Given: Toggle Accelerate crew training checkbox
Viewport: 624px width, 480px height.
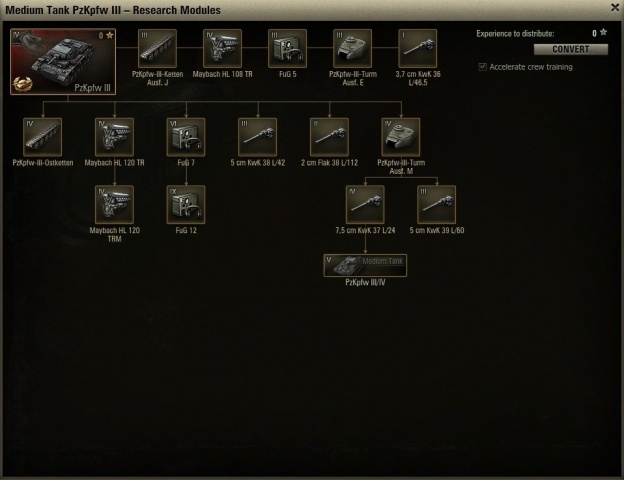Looking at the screenshot, I should click(x=482, y=67).
